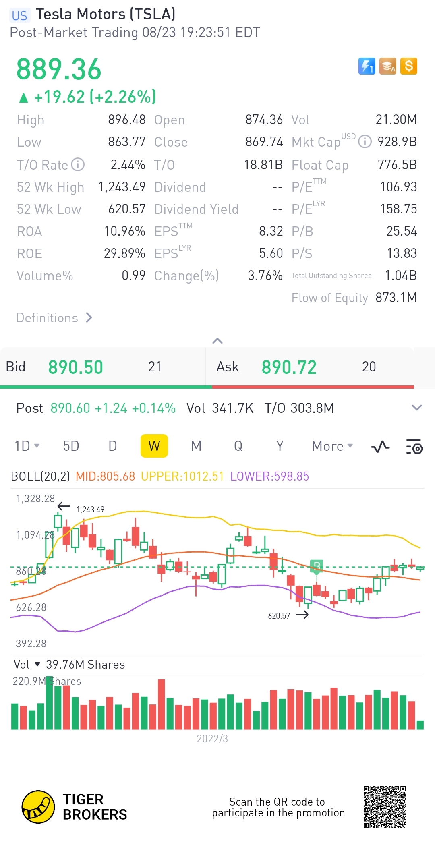Viewport: 435px width, 868px height.
Task: Tap the 39.76M Shares volume label
Action: pyautogui.click(x=85, y=665)
